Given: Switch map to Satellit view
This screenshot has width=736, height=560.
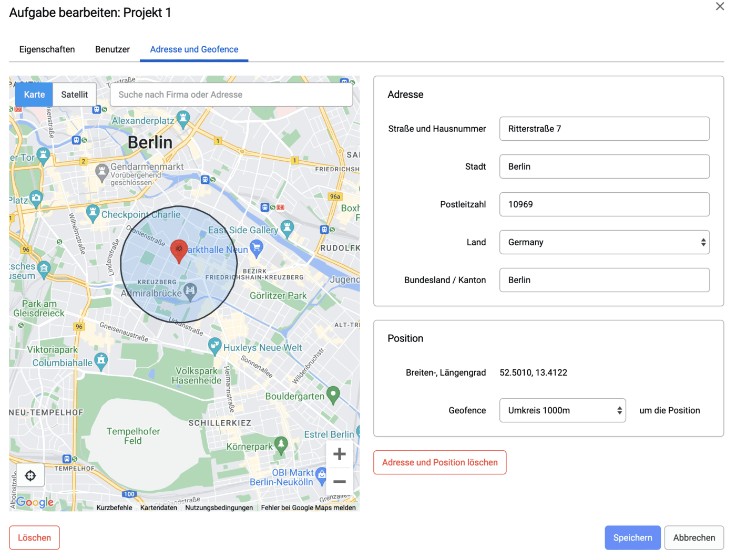Looking at the screenshot, I should pos(74,95).
